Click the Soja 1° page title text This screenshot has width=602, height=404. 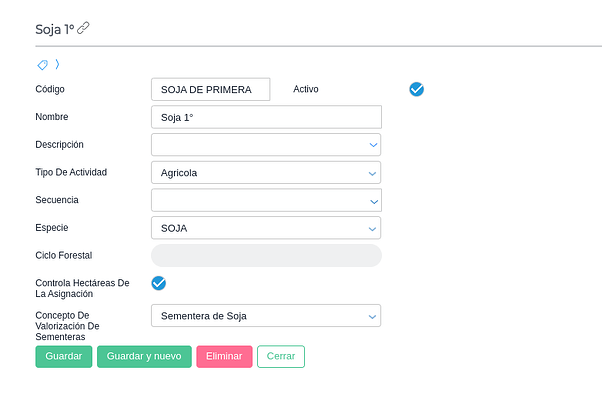tap(54, 28)
